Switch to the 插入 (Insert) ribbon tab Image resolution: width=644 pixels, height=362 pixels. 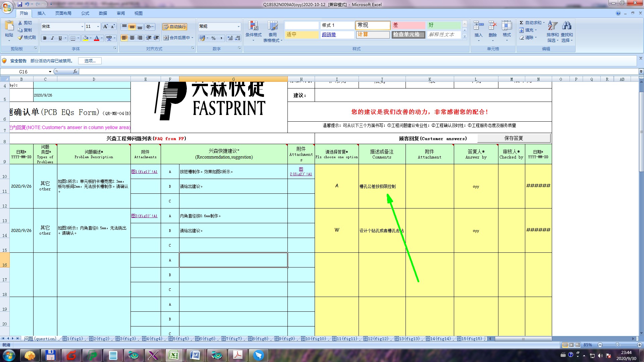click(41, 13)
